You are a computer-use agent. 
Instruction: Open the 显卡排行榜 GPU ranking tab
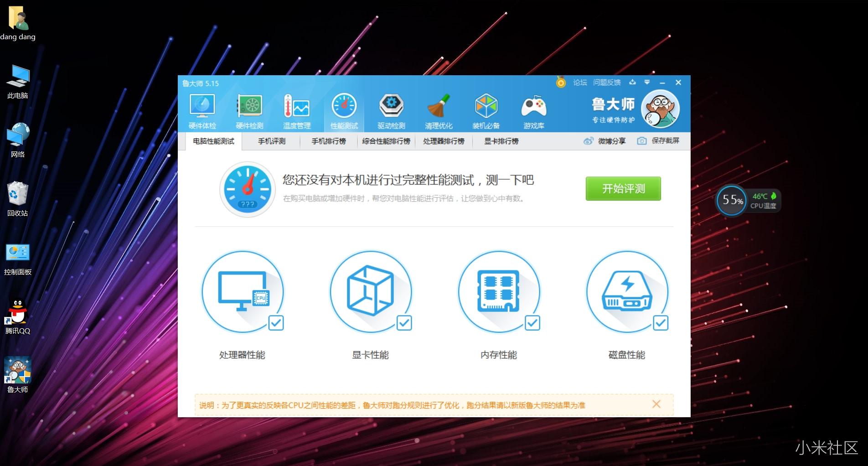(x=501, y=141)
